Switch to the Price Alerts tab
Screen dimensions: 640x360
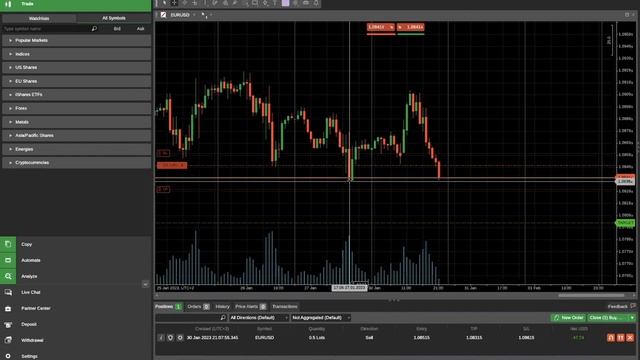pos(251,307)
